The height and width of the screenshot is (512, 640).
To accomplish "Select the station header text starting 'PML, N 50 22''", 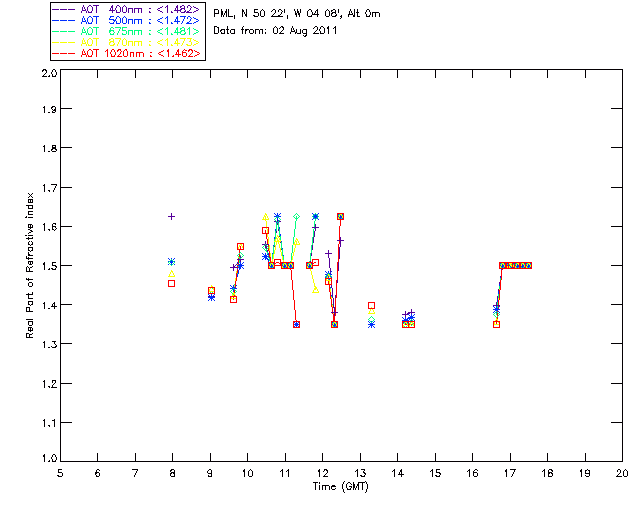I will (297, 14).
